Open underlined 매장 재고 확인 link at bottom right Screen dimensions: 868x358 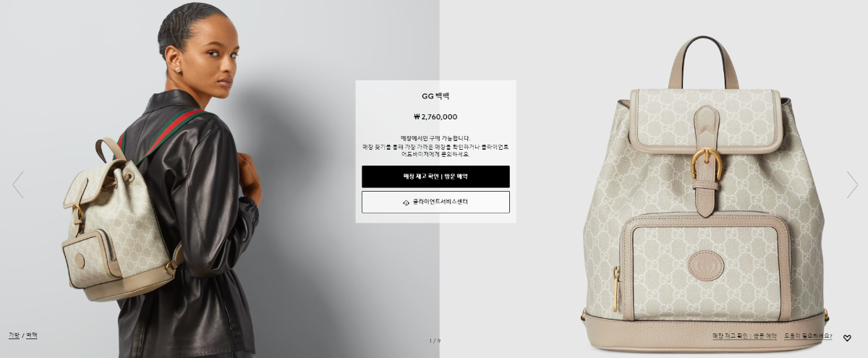tap(730, 336)
